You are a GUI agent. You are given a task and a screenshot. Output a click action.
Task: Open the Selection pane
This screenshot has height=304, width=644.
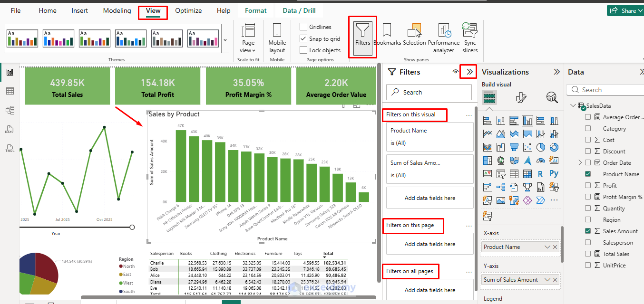pos(414,35)
